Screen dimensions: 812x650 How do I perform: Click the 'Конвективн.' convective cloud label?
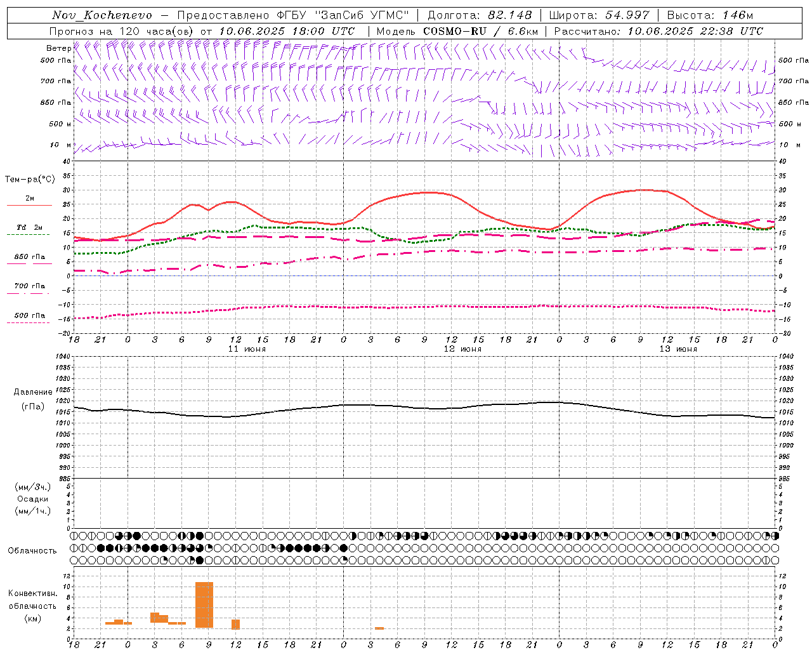33,594
